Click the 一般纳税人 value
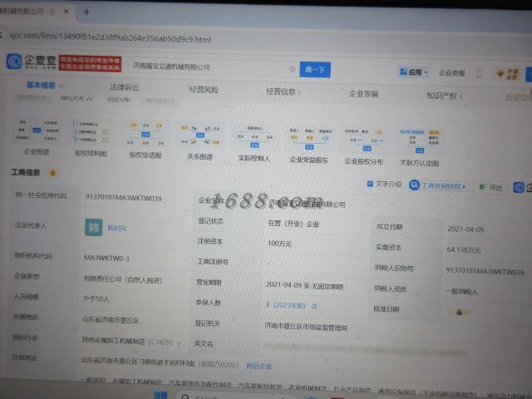The image size is (532, 399). click(x=461, y=291)
